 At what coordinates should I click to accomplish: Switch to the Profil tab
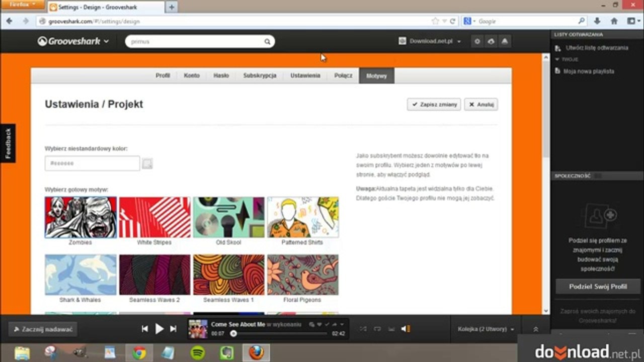click(x=163, y=75)
